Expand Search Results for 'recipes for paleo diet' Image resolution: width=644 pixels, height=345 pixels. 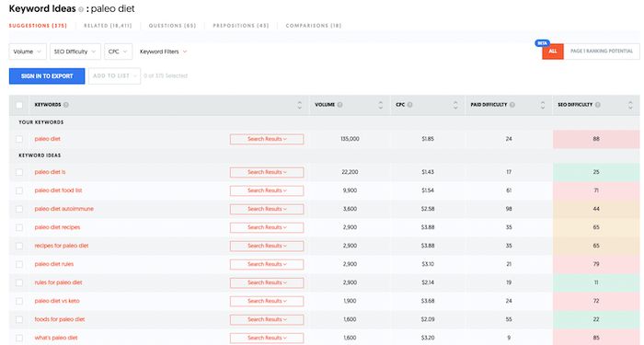click(267, 246)
